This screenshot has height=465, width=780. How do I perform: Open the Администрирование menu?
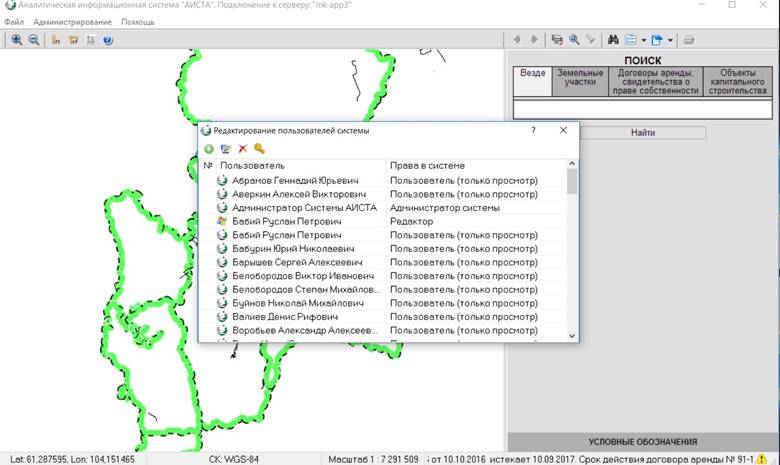(x=73, y=22)
